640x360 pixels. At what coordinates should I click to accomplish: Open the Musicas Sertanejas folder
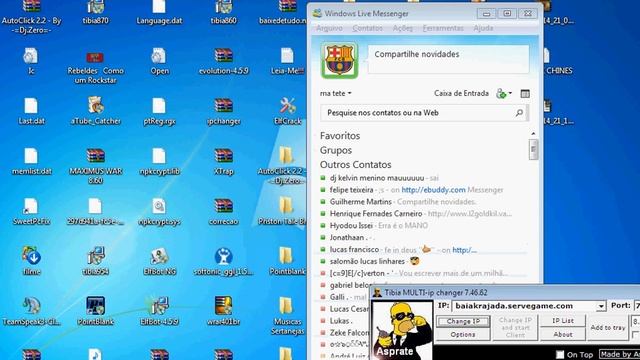point(287,316)
